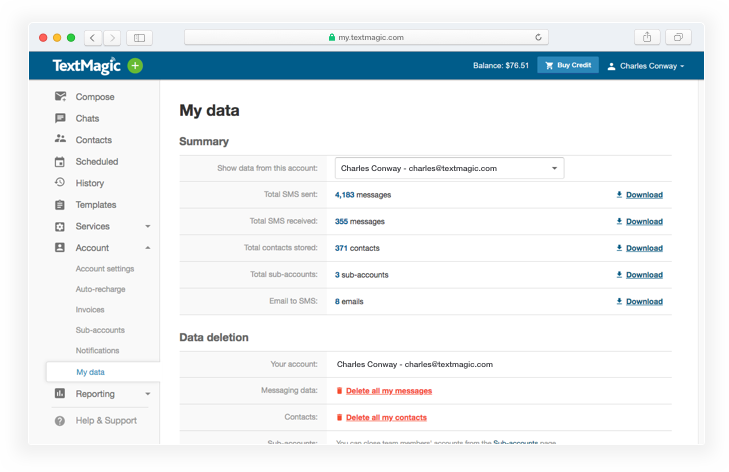Open Sub-accounts submenu item
Image resolution: width=729 pixels, height=472 pixels.
pyautogui.click(x=100, y=330)
